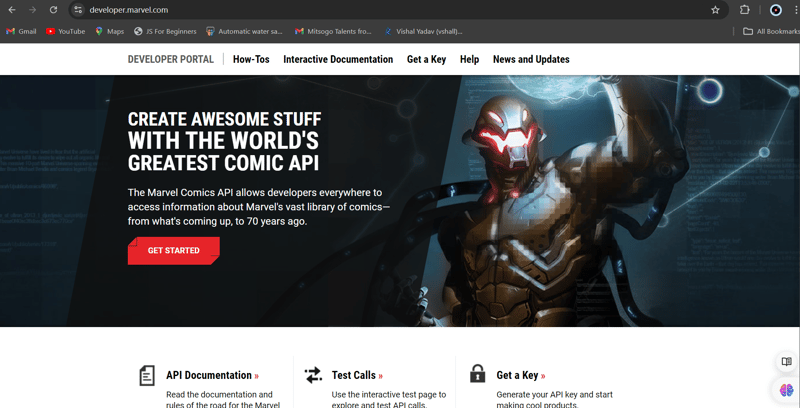Click the colorful brain extension icon

787,390
